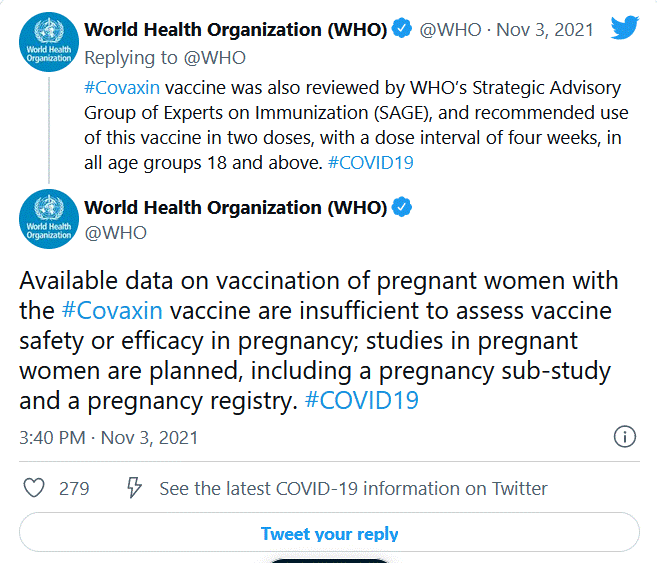Click verified badge on main tweet
The width and height of the screenshot is (657, 563).
[x=401, y=208]
